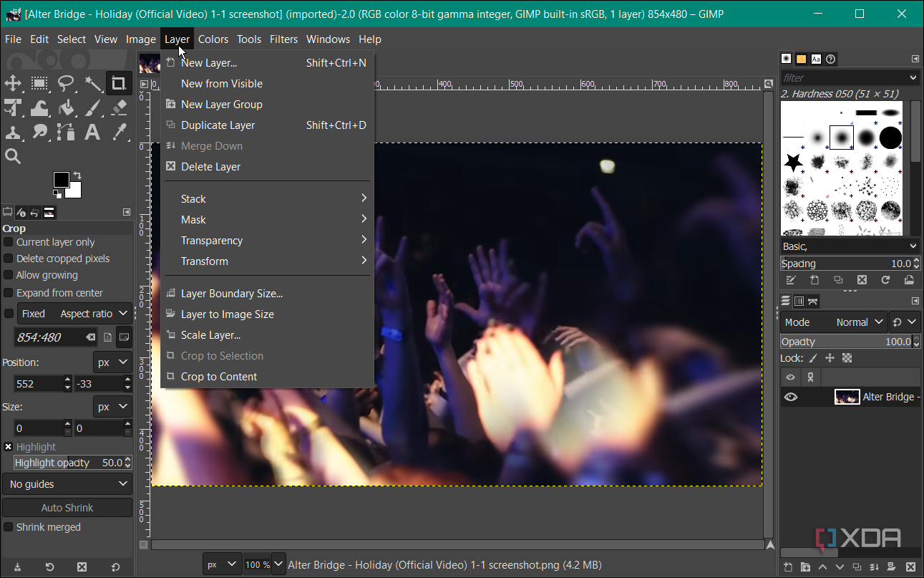Create a new layer via the Layers panel icon
The height and width of the screenshot is (578, 924).
coord(787,567)
